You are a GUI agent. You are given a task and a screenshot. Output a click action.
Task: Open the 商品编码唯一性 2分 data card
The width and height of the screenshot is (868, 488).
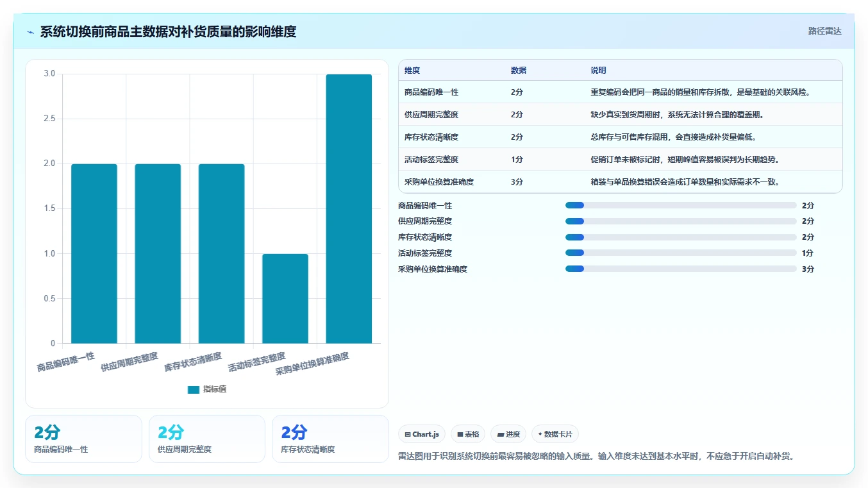click(83, 439)
